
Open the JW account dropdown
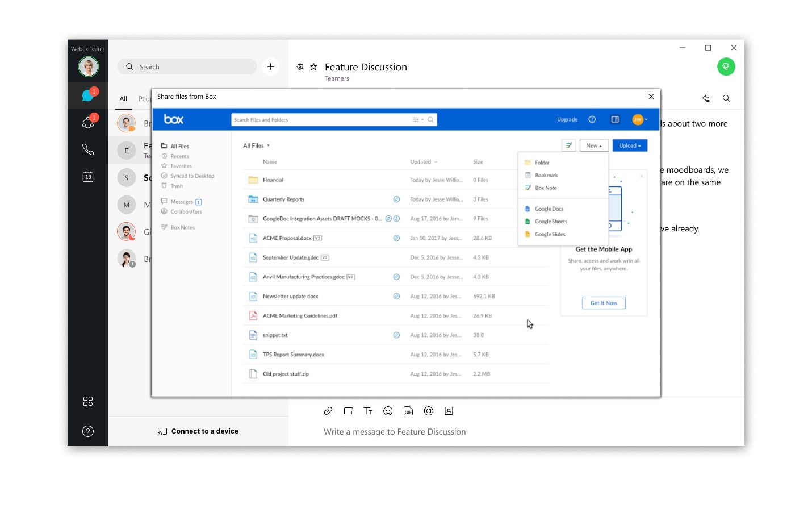639,119
